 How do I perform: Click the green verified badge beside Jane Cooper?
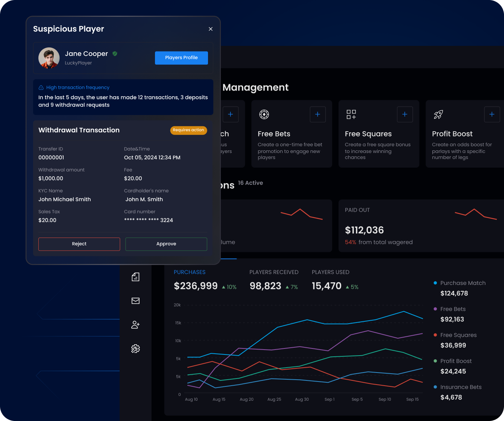[115, 54]
